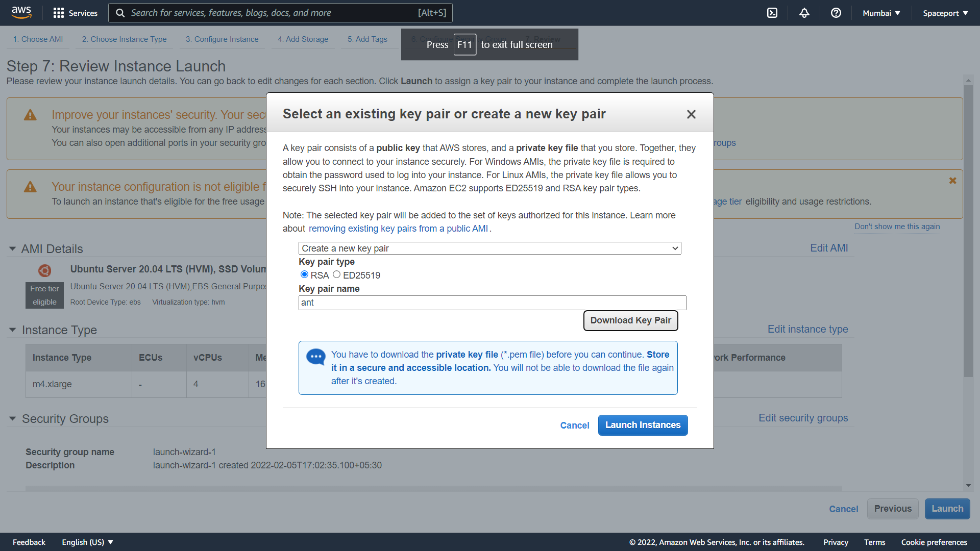Go to step 4 Add Storage
The width and height of the screenshot is (980, 551).
303,39
